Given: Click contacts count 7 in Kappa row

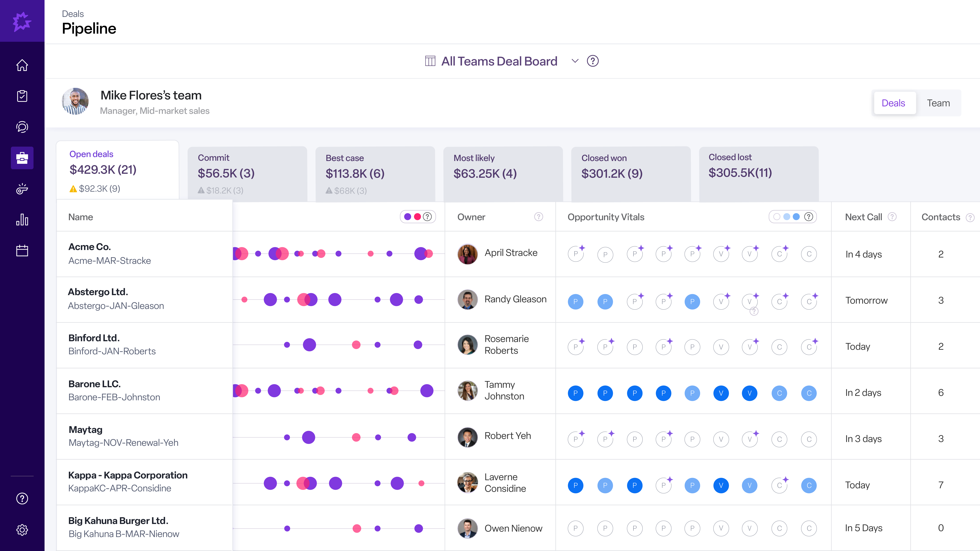Looking at the screenshot, I should click(x=941, y=485).
